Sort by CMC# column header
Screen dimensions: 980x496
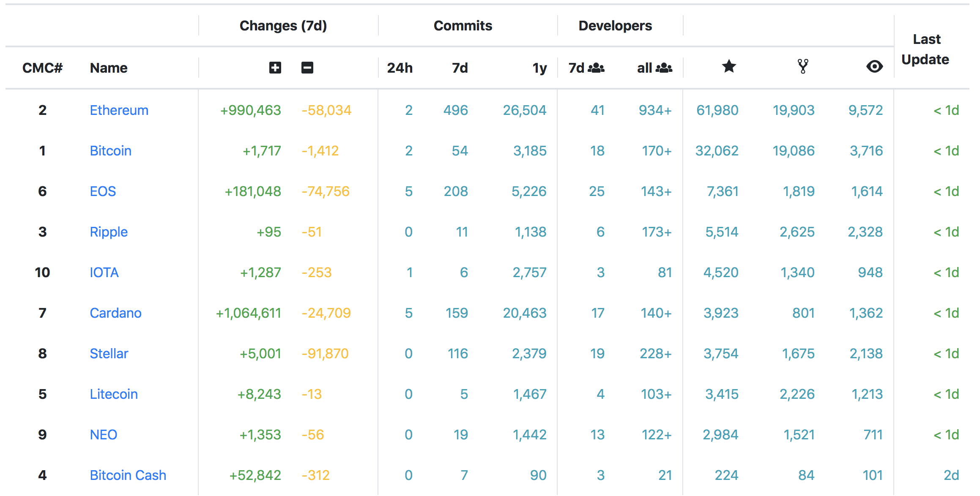point(42,68)
